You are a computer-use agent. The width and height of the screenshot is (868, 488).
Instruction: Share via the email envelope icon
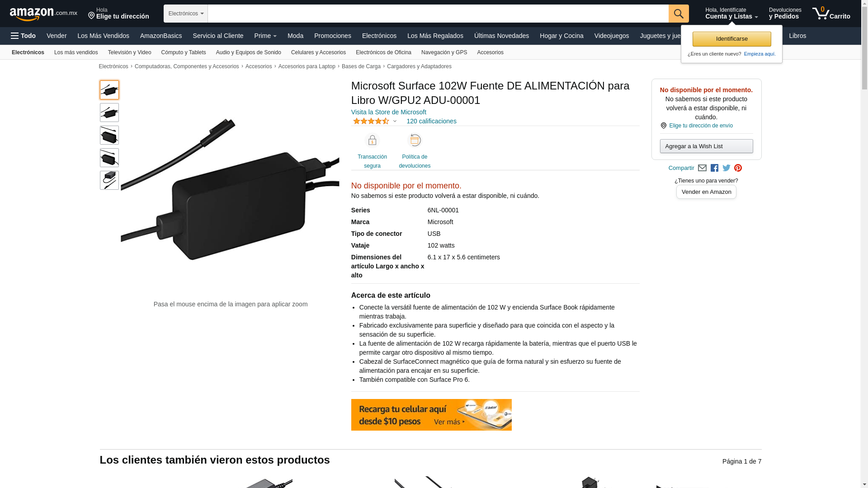702,168
